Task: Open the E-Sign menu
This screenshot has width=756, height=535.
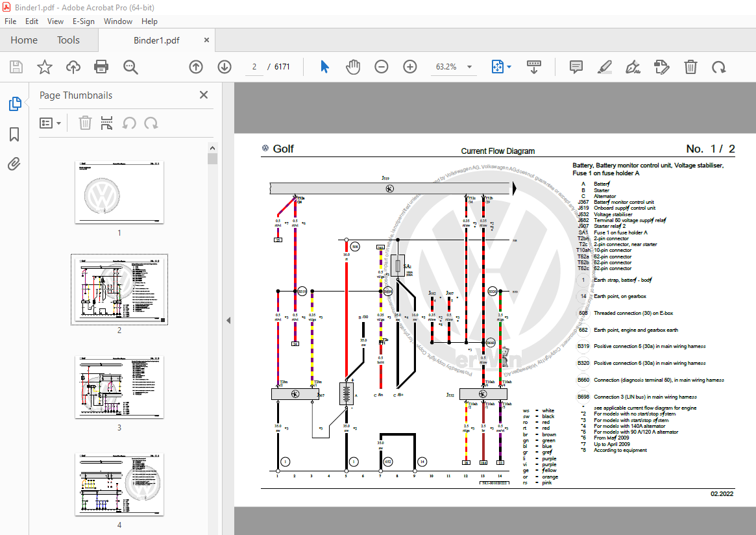Action: pyautogui.click(x=84, y=21)
